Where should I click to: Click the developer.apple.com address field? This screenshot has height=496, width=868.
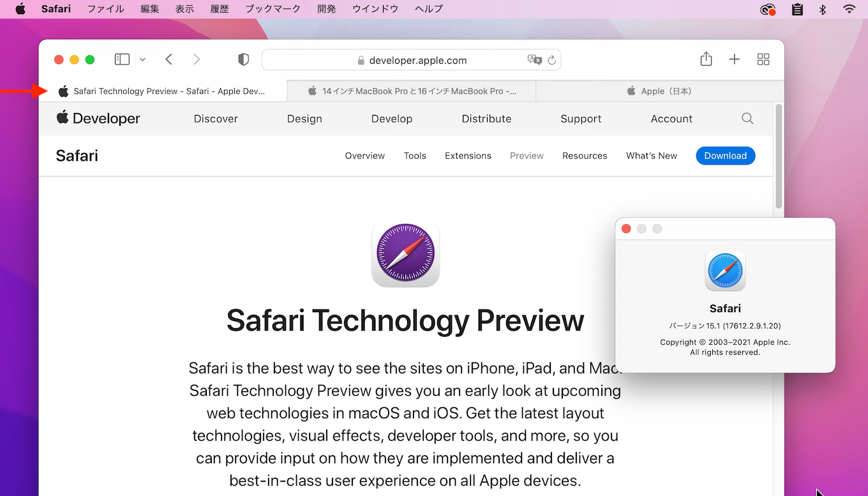click(411, 60)
